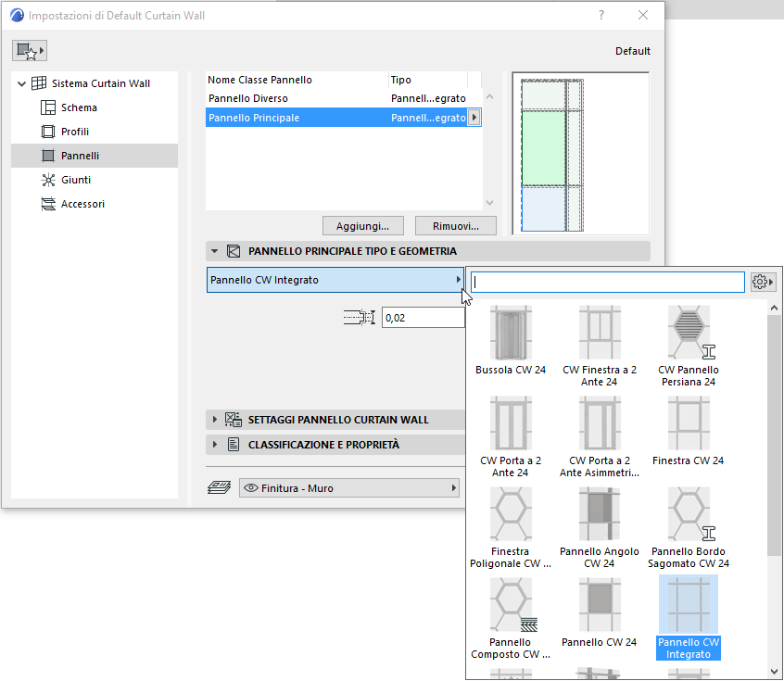The width and height of the screenshot is (784, 681).
Task: Click the Classificazione e Proprietà section icon
Action: tap(234, 444)
